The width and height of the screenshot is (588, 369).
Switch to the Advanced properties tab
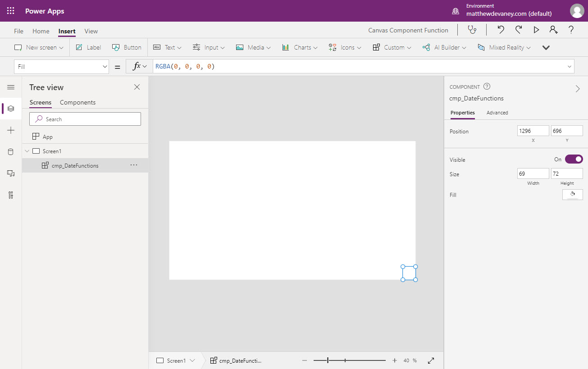(497, 113)
